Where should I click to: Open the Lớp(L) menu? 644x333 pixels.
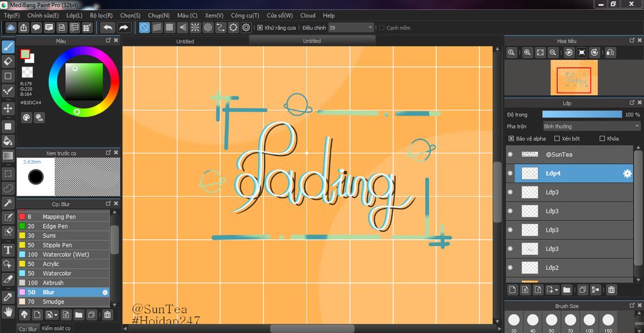[x=74, y=16]
